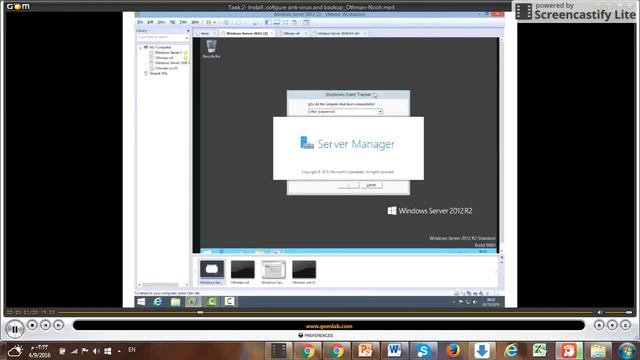Toggle VMware thumbnail bar view icon
The height and width of the screenshot is (360, 640).
pyautogui.click(x=276, y=22)
